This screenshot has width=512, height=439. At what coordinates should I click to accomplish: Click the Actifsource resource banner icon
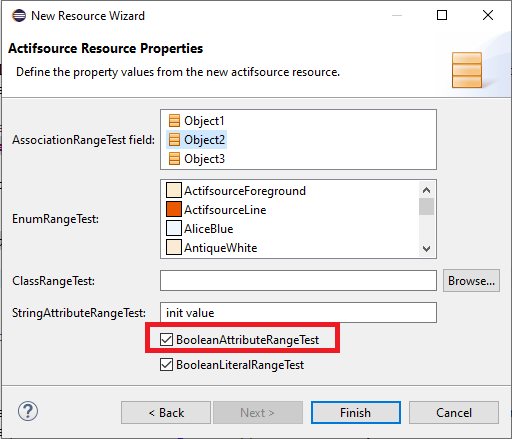[x=467, y=70]
